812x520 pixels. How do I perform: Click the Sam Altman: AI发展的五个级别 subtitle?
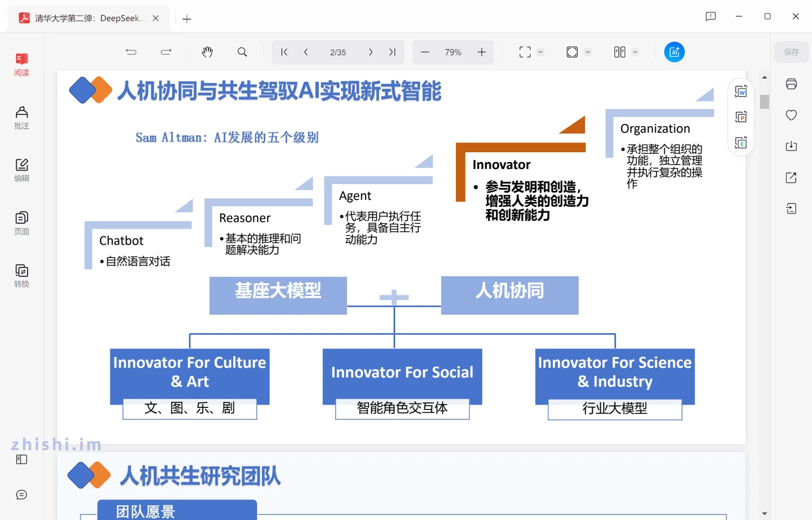227,138
